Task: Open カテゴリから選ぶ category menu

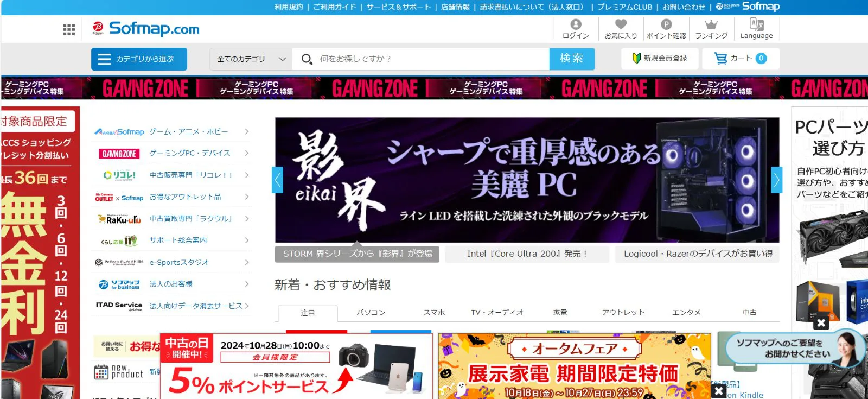Action: pos(139,59)
